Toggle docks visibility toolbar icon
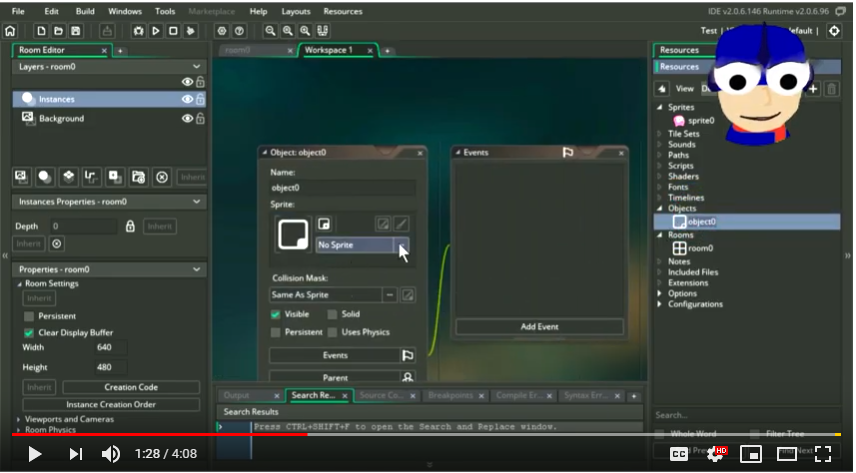 tap(323, 31)
